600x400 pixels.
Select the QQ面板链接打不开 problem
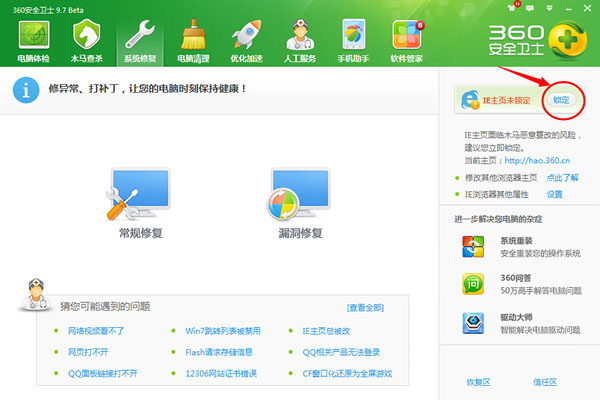pyautogui.click(x=103, y=374)
